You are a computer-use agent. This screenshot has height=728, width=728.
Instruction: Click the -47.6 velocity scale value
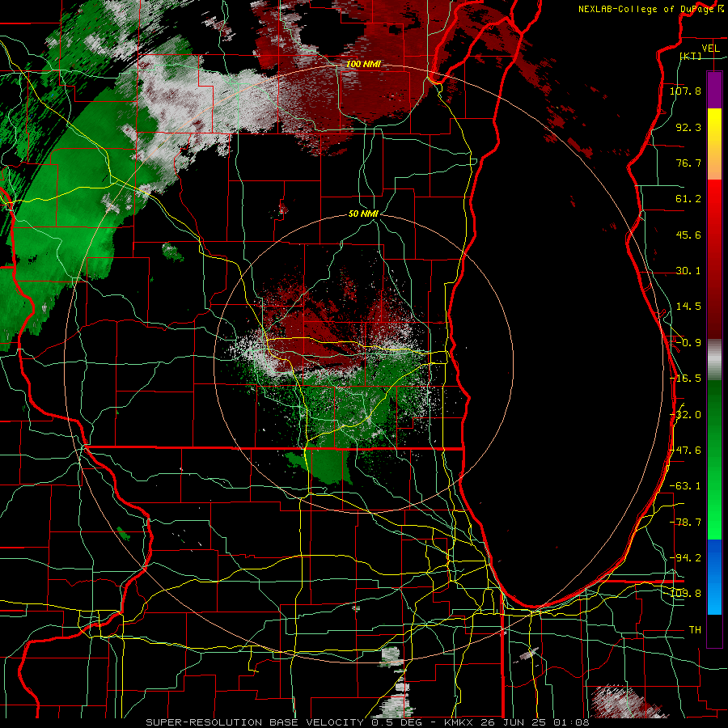tap(685, 451)
